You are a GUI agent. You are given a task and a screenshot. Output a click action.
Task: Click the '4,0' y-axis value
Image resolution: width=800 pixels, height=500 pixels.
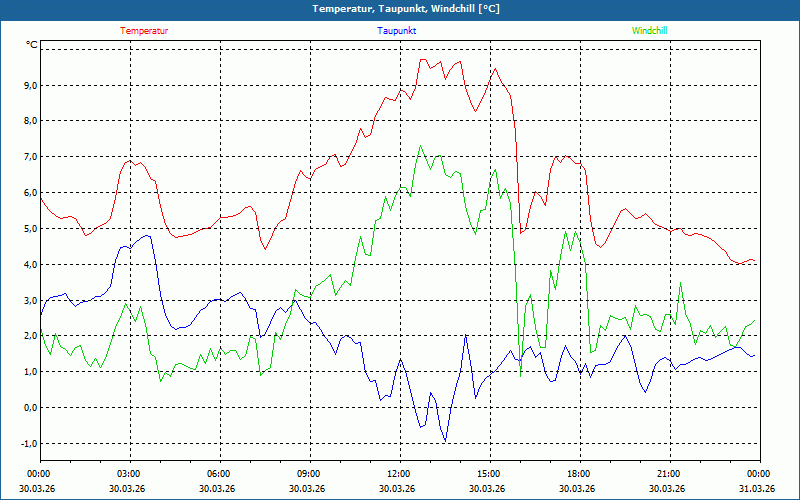[31, 264]
